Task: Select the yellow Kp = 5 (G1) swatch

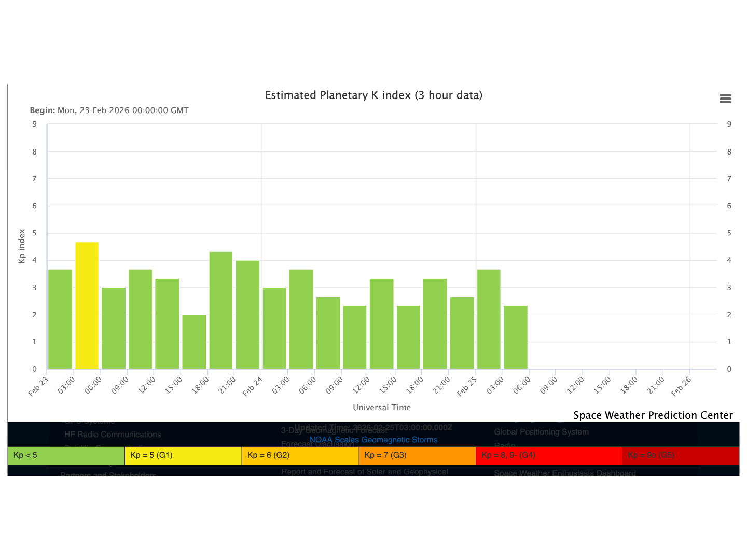Action: [183, 455]
